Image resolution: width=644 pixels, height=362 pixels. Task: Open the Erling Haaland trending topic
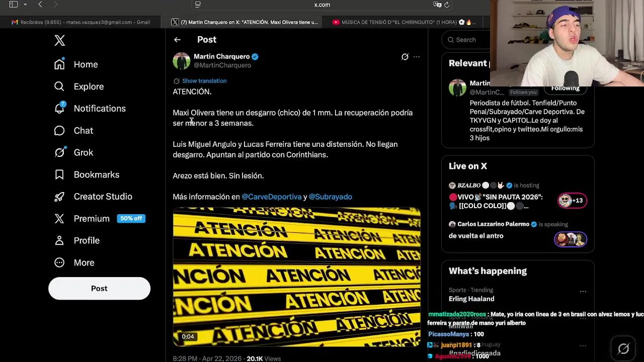[471, 299]
